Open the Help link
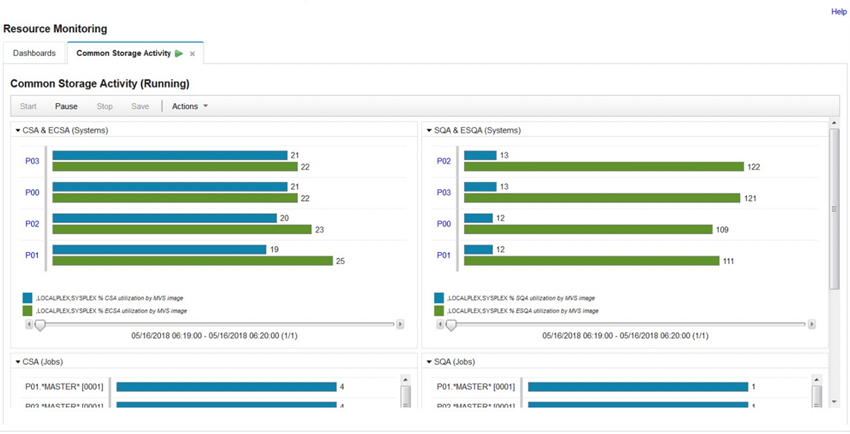This screenshot has height=434, width=850. coord(839,11)
